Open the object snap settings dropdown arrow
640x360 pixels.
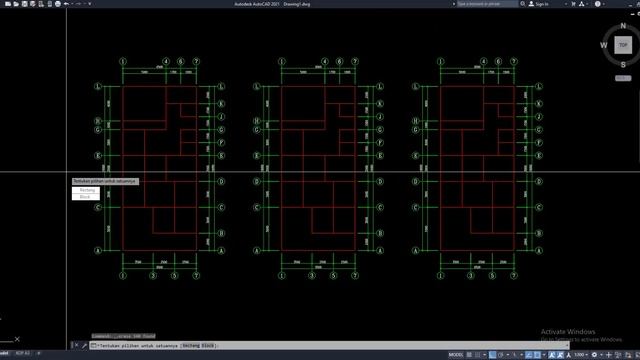(544, 355)
